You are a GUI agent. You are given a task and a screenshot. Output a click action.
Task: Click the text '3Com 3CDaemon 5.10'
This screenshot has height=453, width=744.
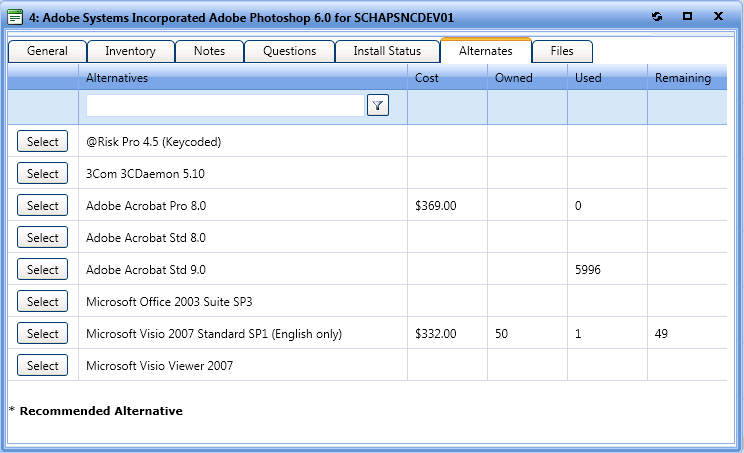point(145,174)
